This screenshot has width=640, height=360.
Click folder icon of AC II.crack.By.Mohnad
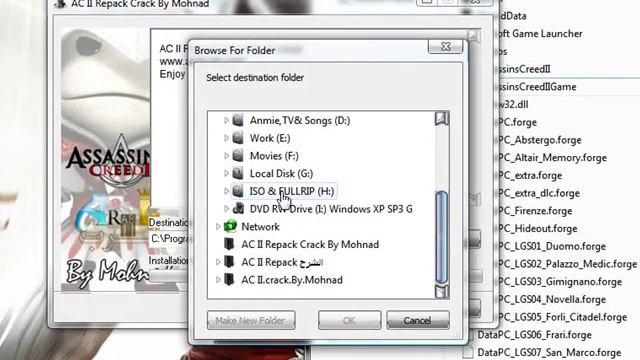(229, 280)
